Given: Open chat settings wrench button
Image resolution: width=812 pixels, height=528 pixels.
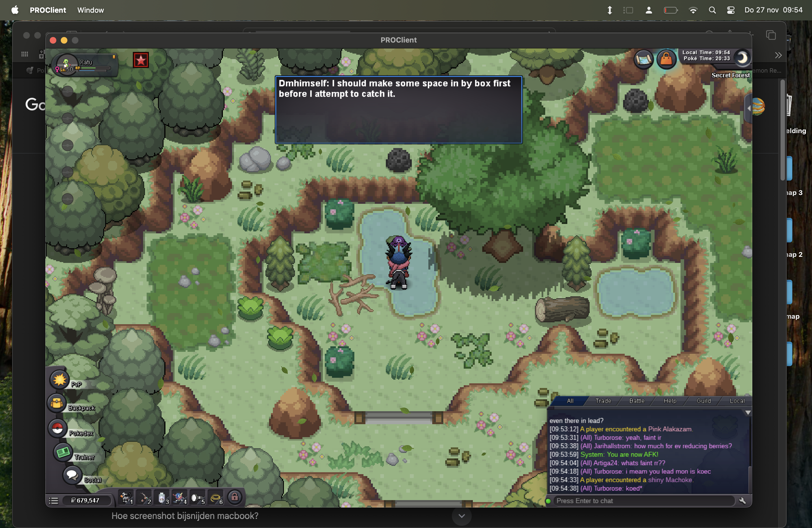Looking at the screenshot, I should pos(742,501).
